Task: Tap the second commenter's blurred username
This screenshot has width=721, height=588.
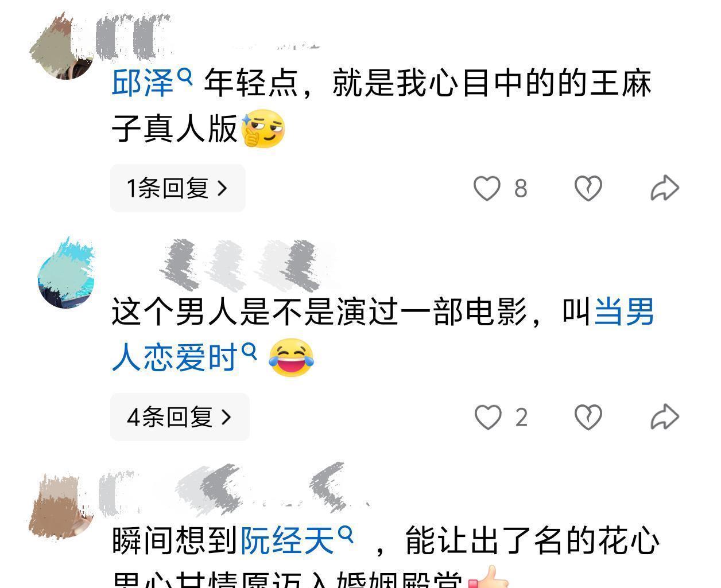Action: (x=247, y=265)
